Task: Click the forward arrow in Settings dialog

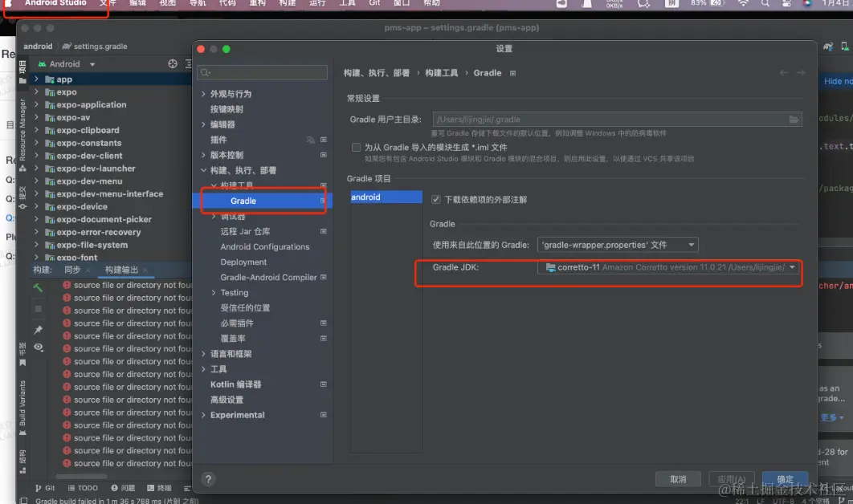Action: [801, 72]
